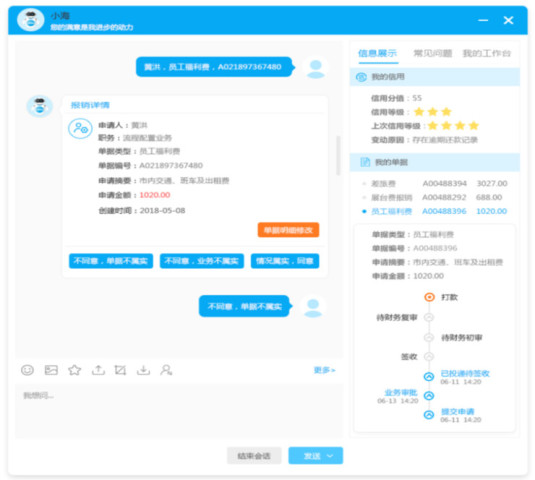Screen dimensions: 535x480
Task: Click the person contact icon
Action: [166, 370]
